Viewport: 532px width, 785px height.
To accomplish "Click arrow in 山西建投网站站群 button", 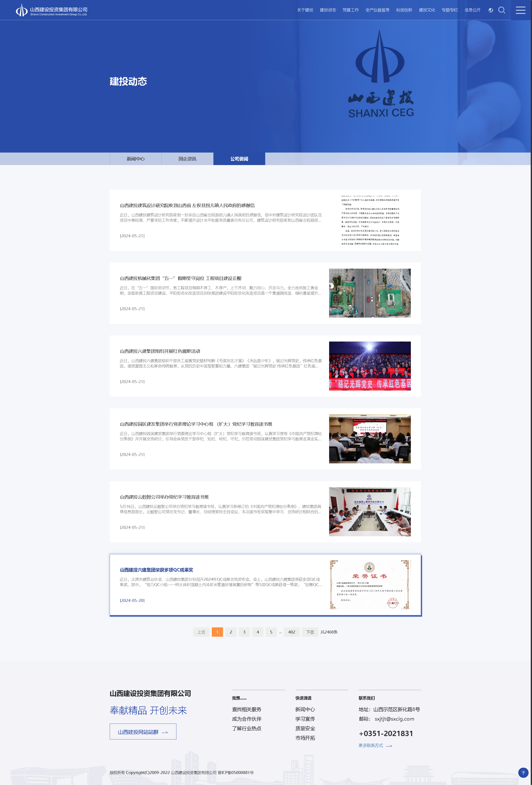I will [x=165, y=732].
